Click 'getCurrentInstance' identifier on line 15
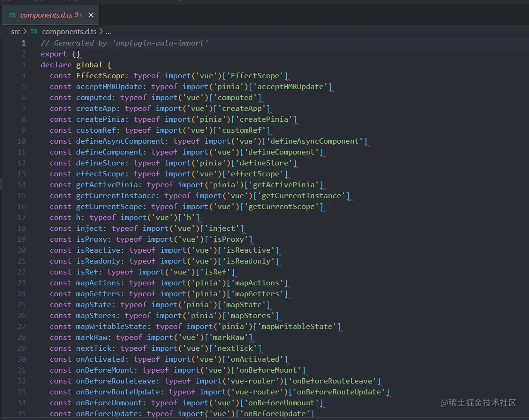Viewport: 529px width, 420px height. 116,196
